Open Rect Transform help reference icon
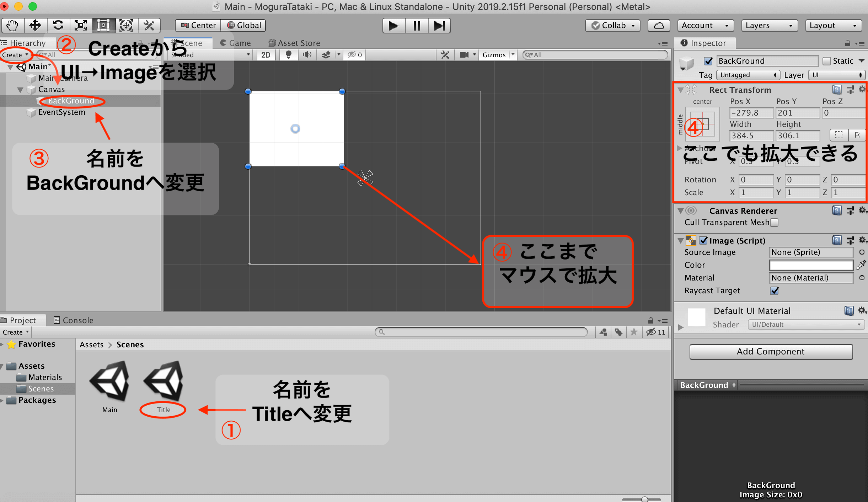 (x=837, y=90)
